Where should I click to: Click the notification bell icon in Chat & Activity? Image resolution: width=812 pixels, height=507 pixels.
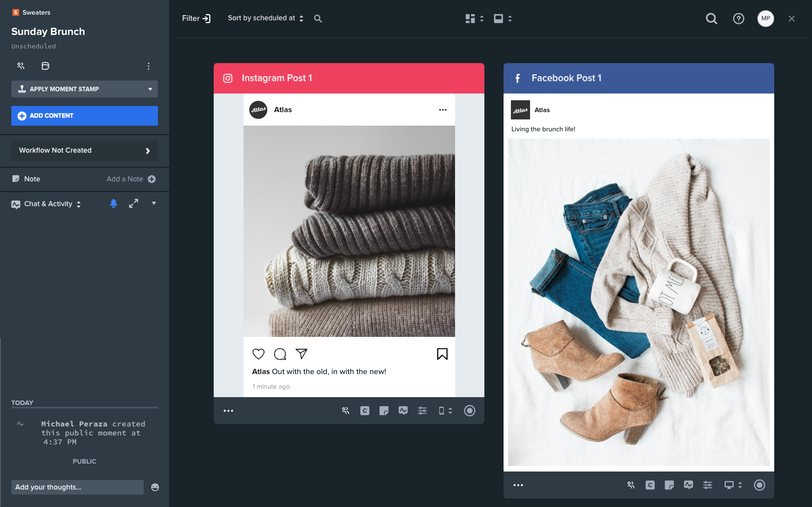tap(113, 204)
